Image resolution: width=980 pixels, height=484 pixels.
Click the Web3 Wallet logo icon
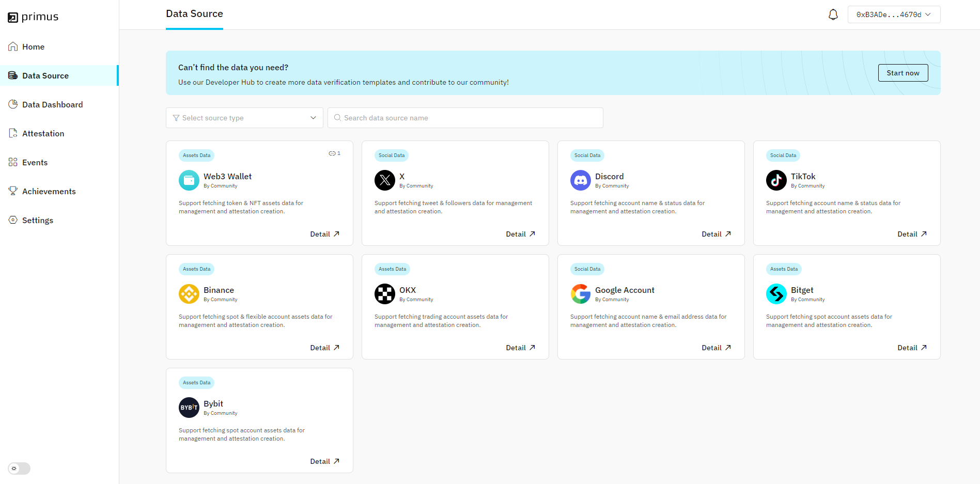pyautogui.click(x=189, y=180)
